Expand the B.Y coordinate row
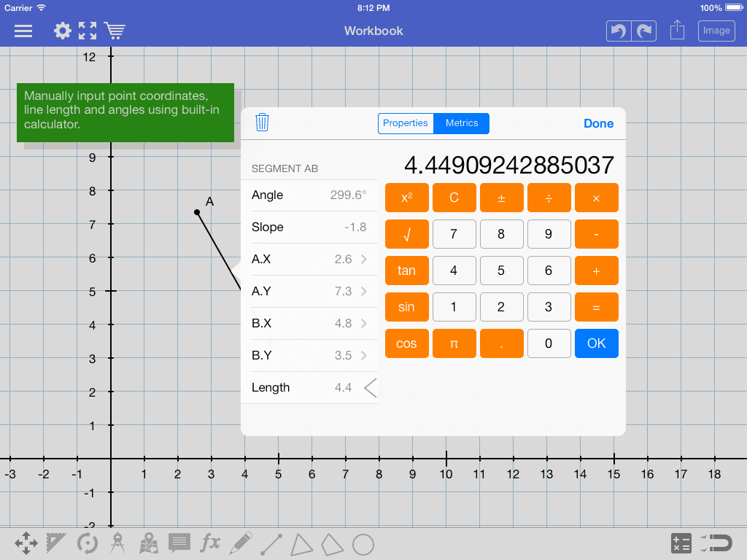 click(x=309, y=355)
